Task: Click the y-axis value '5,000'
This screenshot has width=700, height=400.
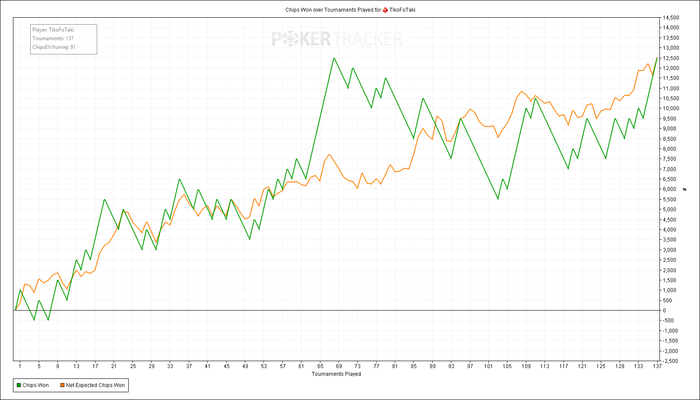Action: pos(670,209)
